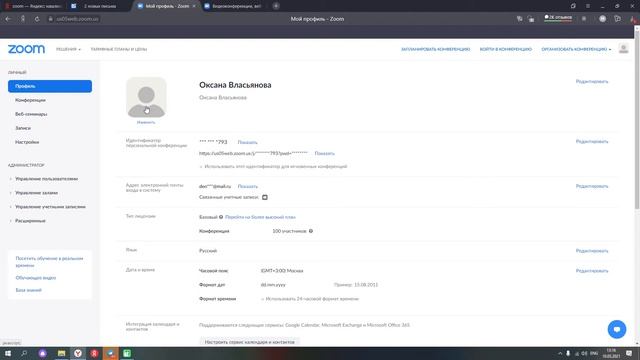Click the address bar URL field

point(77,19)
